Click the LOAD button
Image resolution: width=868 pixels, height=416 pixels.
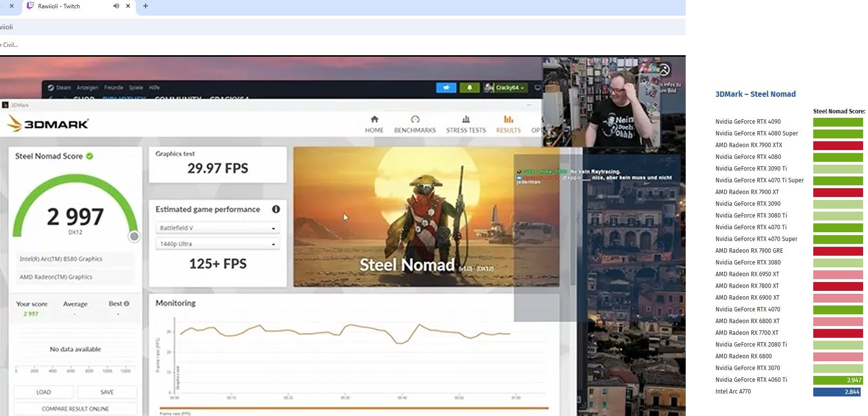(x=43, y=392)
